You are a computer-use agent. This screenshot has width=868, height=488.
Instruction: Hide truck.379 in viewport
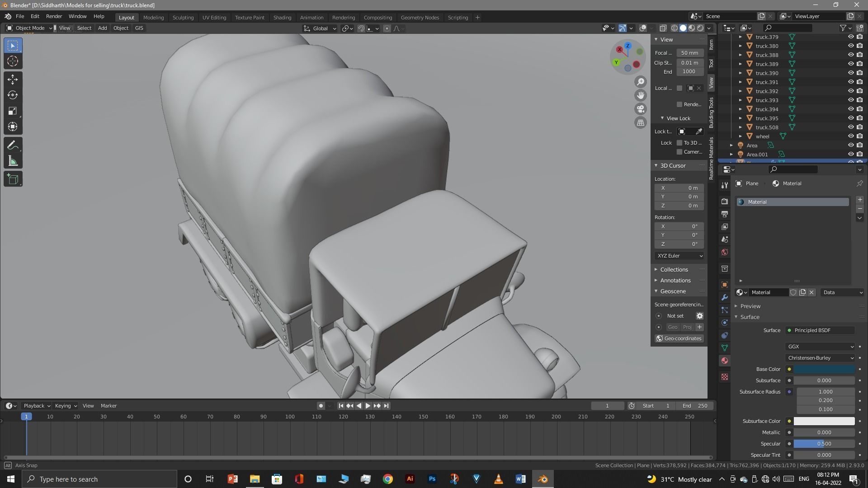pos(850,37)
